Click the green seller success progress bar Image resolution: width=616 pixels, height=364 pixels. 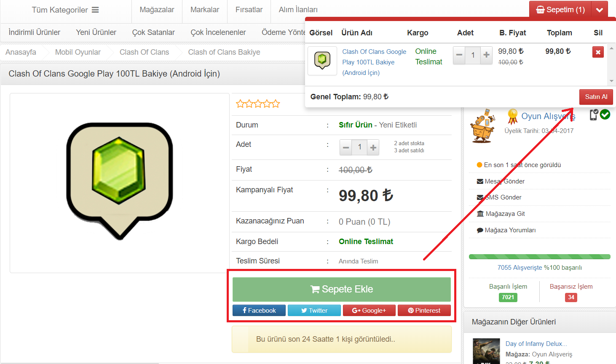[540, 257]
